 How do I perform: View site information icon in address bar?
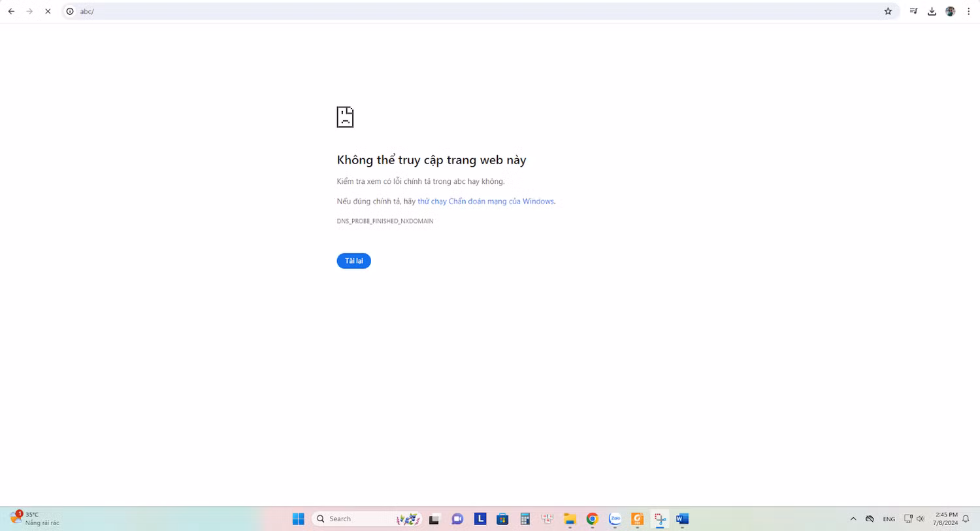pyautogui.click(x=70, y=11)
